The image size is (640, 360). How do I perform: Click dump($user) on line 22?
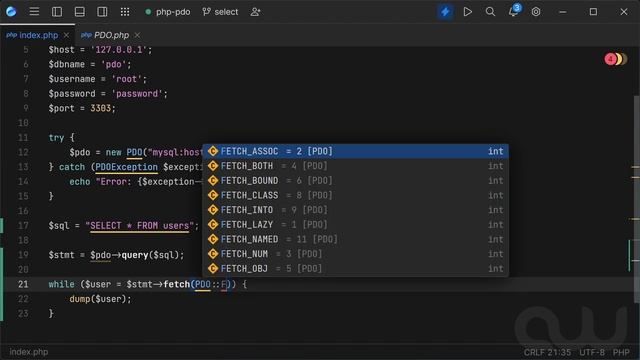[100, 299]
